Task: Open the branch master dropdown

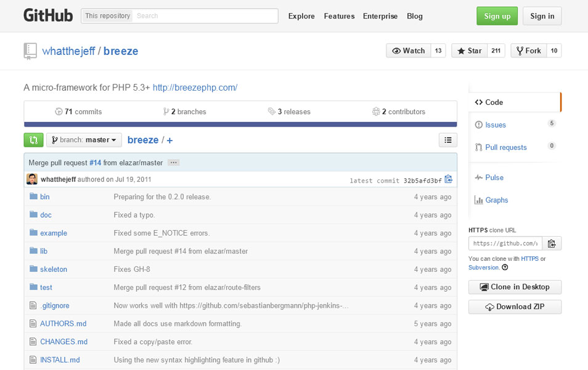Action: coord(84,140)
